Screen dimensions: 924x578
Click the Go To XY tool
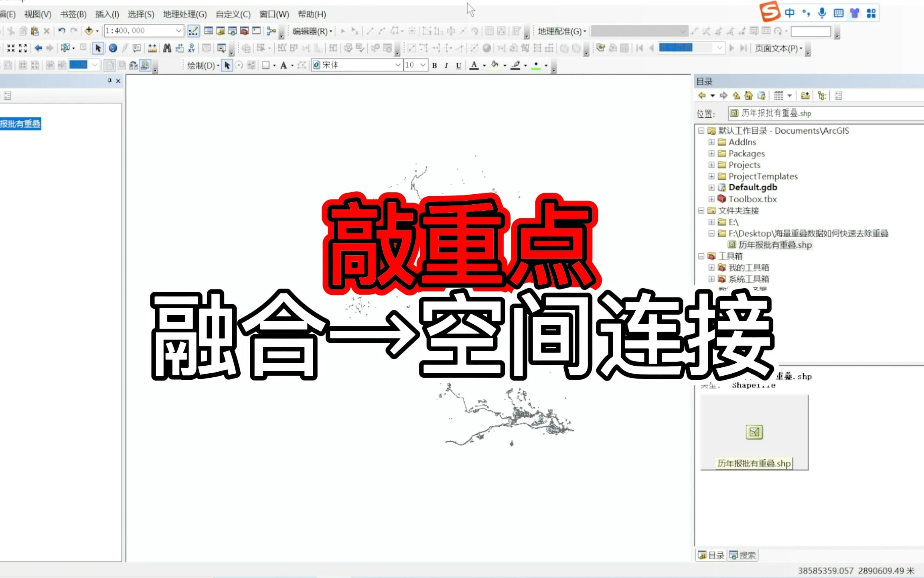192,48
